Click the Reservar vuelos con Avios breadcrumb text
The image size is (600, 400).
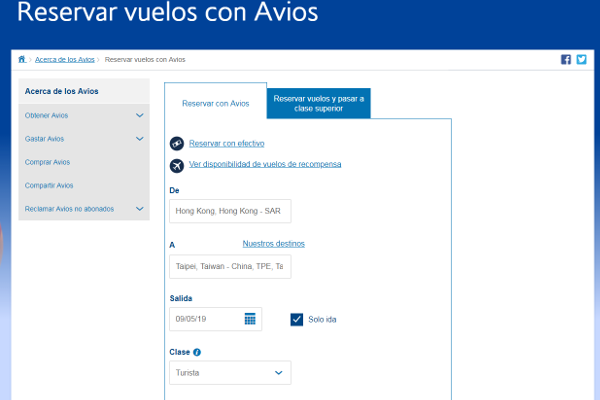click(x=145, y=59)
